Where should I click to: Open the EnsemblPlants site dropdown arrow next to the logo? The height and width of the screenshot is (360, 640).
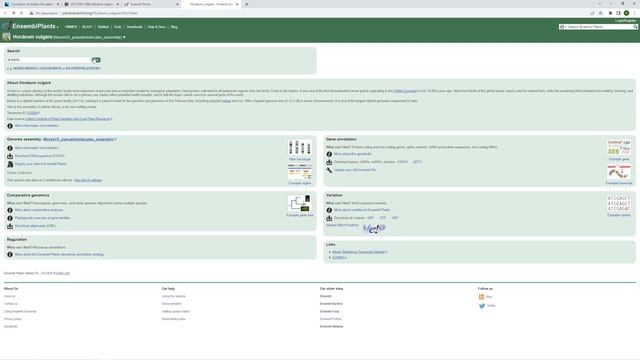point(58,27)
